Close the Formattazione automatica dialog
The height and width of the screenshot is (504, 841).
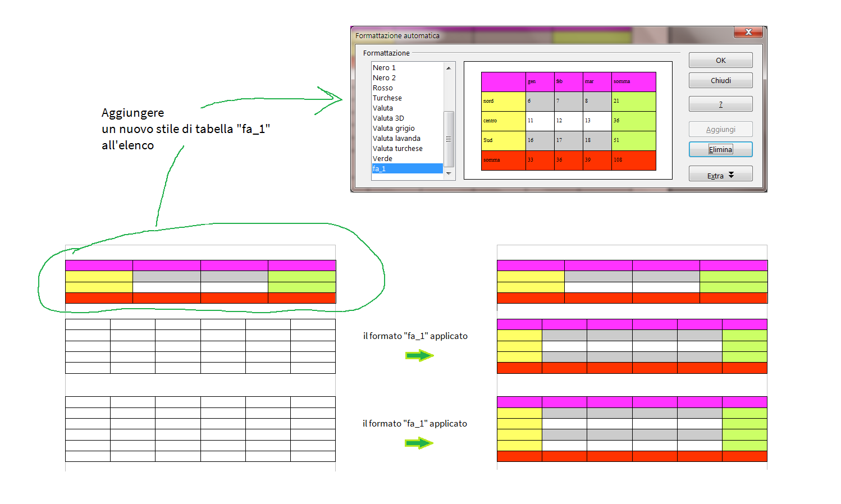point(748,33)
